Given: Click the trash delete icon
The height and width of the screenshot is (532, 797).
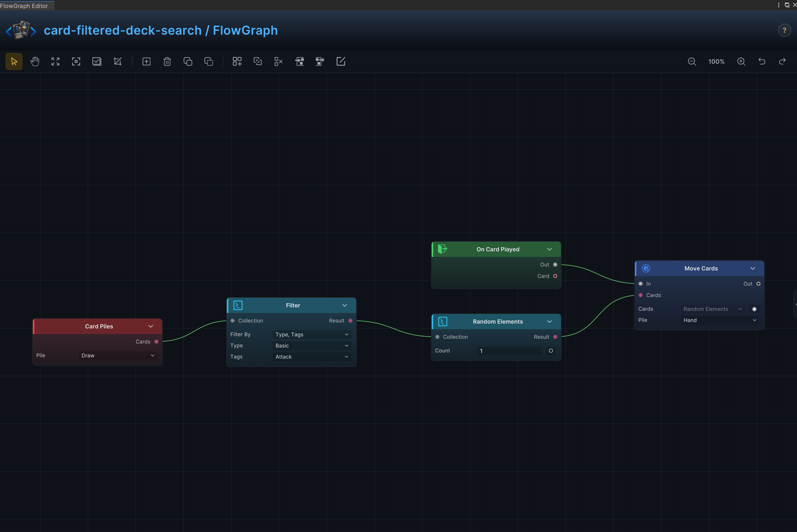Looking at the screenshot, I should (167, 61).
